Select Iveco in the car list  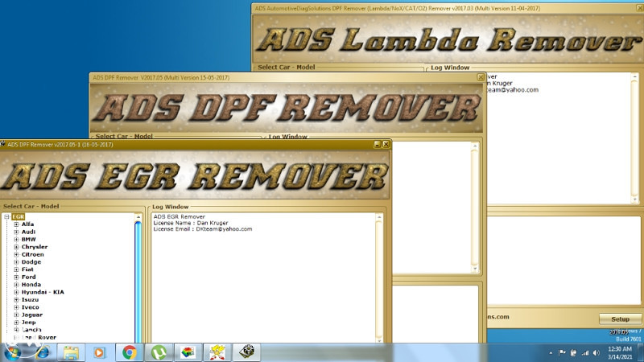pyautogui.click(x=31, y=307)
